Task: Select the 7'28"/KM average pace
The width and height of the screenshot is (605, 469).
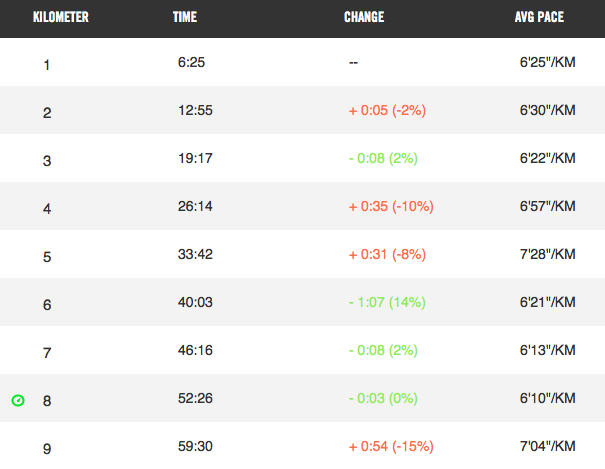Action: tap(547, 255)
